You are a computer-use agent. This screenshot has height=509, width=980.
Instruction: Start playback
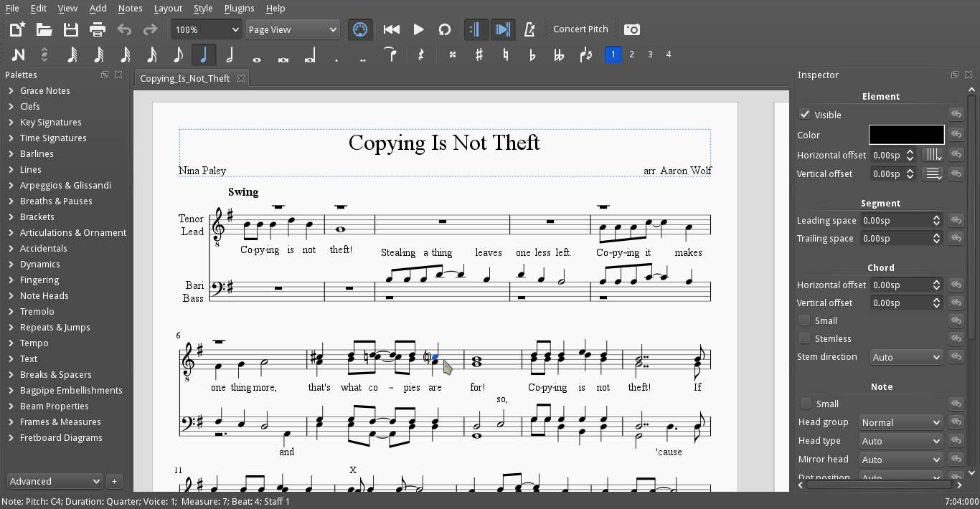(x=418, y=29)
